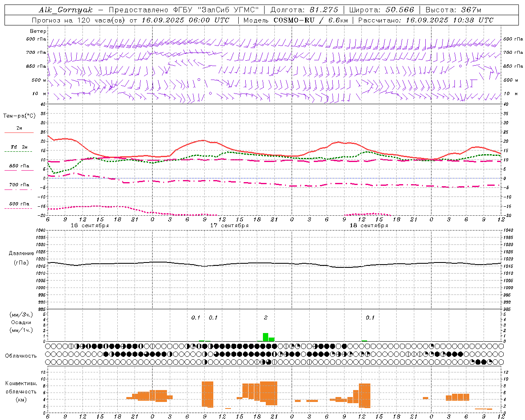Click the 500 гПа temperature legend entry

pyautogui.click(x=19, y=204)
